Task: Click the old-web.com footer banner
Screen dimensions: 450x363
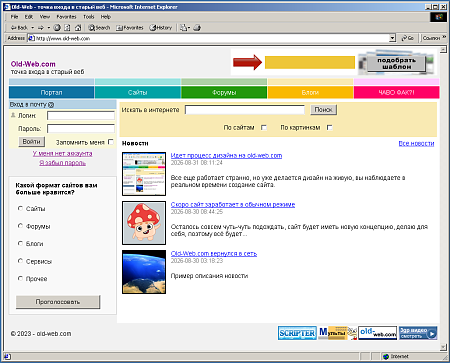Action: (378, 333)
